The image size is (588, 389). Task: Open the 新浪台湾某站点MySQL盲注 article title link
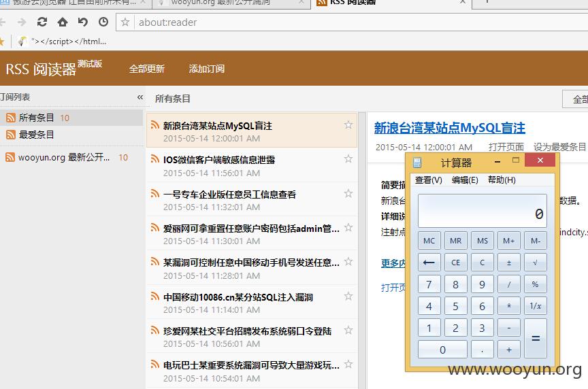[x=450, y=128]
